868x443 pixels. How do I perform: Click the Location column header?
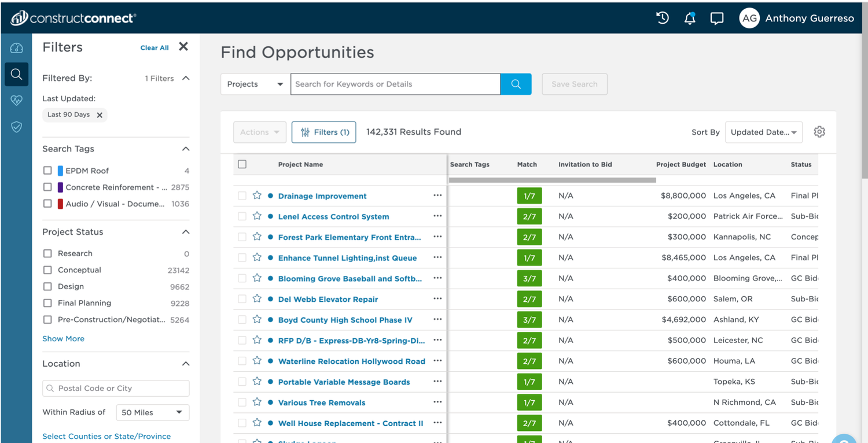tap(727, 164)
